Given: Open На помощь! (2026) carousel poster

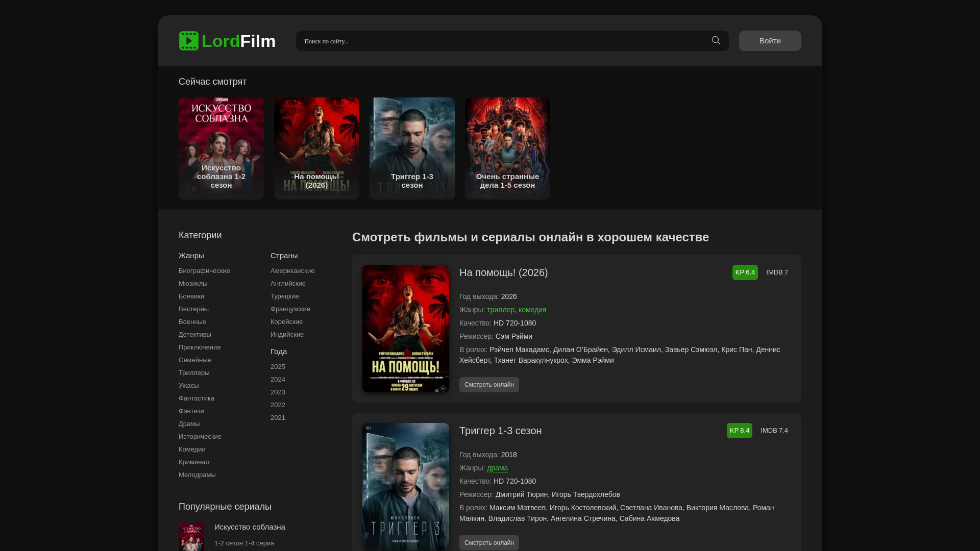Looking at the screenshot, I should 316,148.
